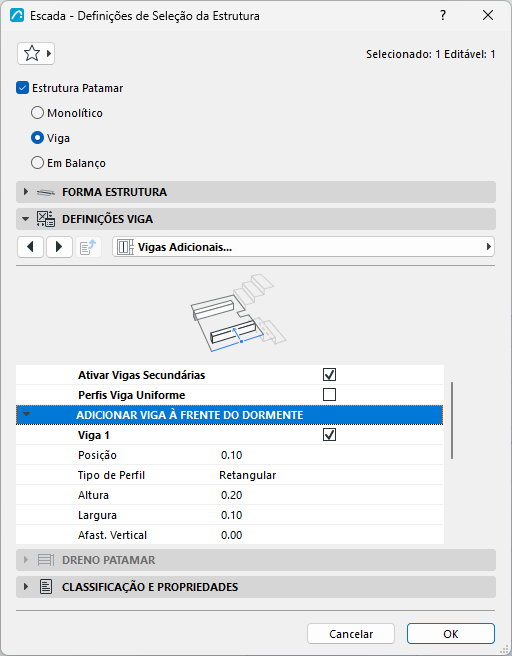Image resolution: width=512 pixels, height=656 pixels.
Task: Toggle the Ativar Vigas Secundárias checkbox
Action: click(329, 374)
